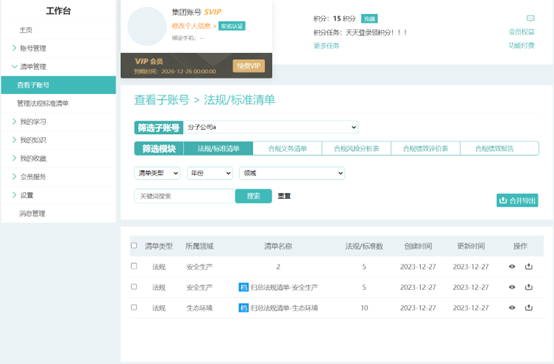Open the 会员权益 link
The image size is (554, 364).
[x=521, y=32]
